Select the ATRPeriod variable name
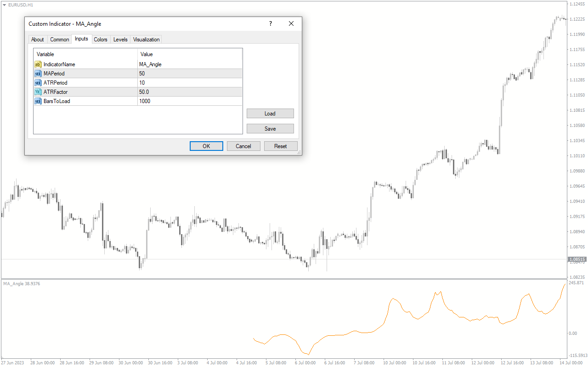Screen dimensions: 588x368 56,83
